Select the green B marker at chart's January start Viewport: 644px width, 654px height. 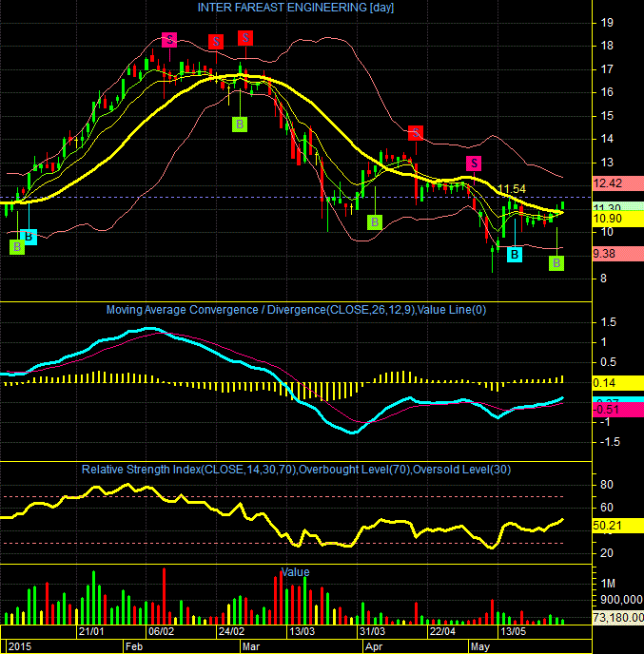(x=17, y=247)
